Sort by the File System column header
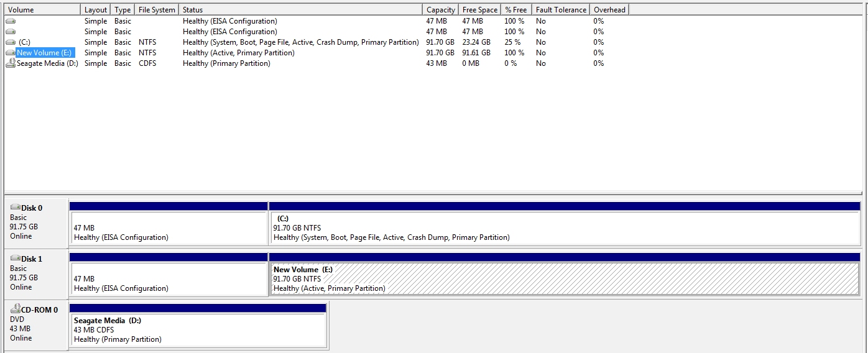The image size is (868, 353). click(157, 10)
